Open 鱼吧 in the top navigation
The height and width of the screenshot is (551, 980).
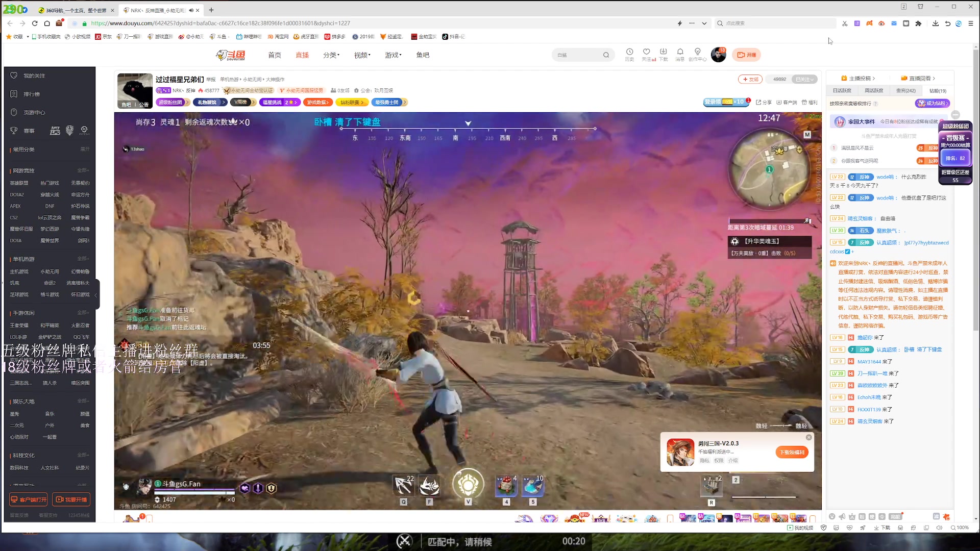(x=423, y=55)
